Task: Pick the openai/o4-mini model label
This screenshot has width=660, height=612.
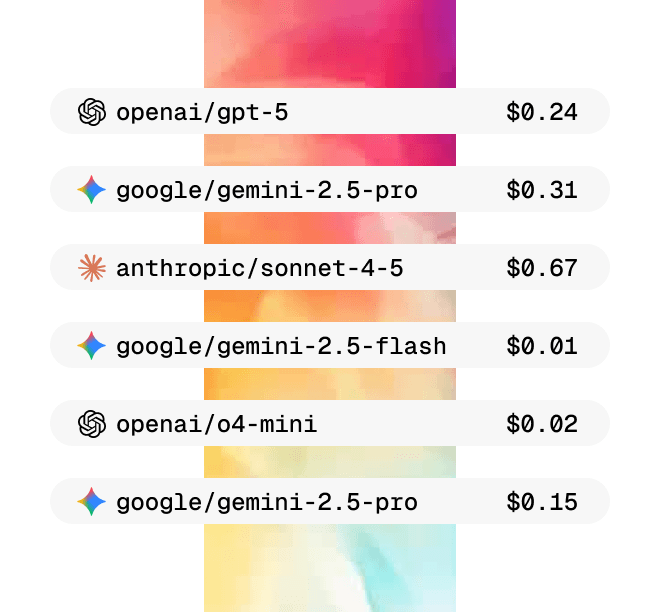Action: 217,424
